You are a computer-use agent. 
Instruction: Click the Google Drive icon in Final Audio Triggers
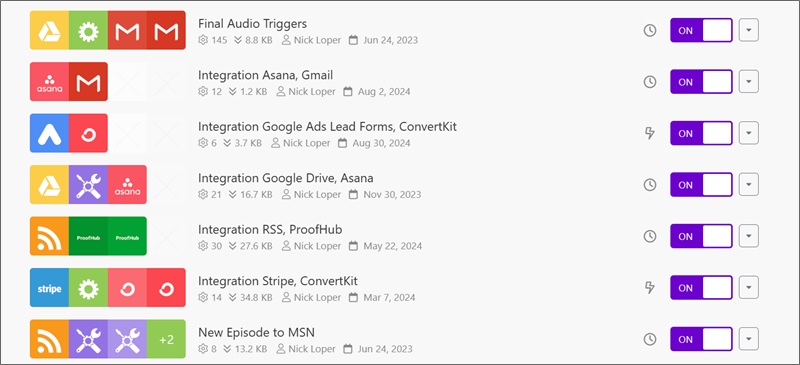[x=49, y=30]
